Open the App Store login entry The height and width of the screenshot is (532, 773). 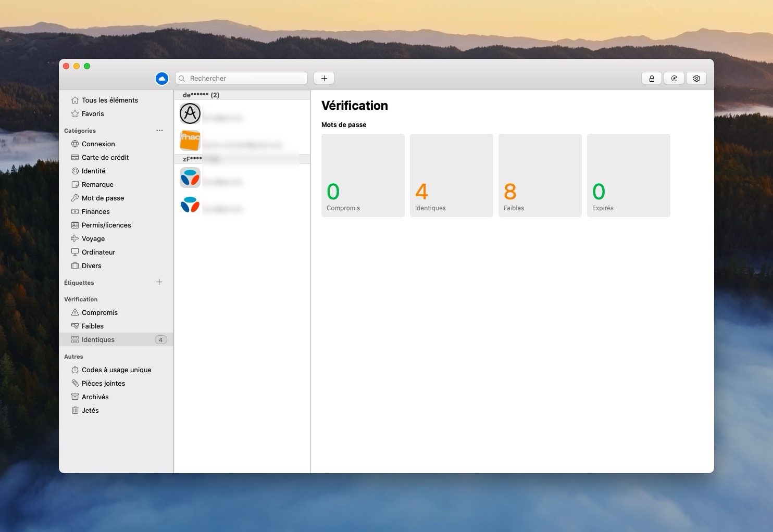coord(242,113)
